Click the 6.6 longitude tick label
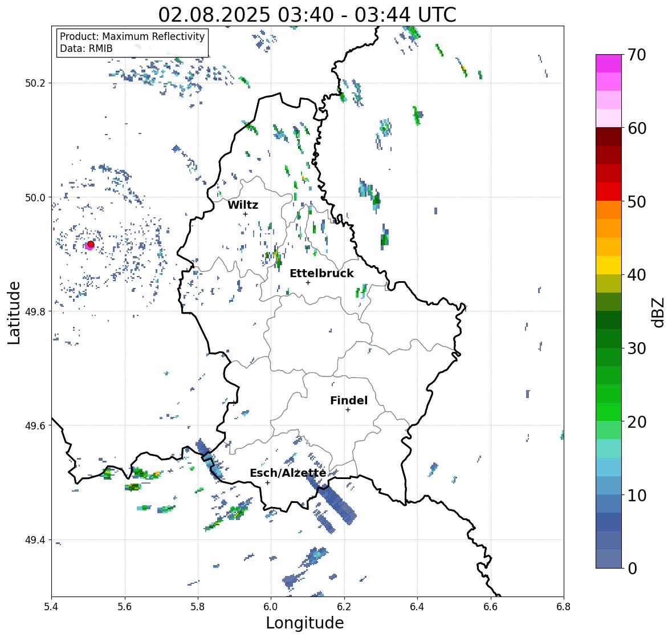Image resolution: width=672 pixels, height=637 pixels. [491, 606]
